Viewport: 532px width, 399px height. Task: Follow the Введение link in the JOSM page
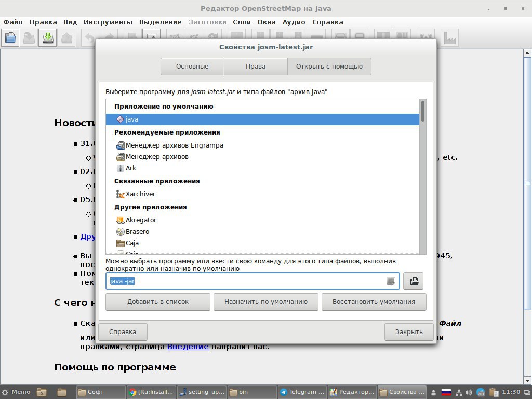(188, 347)
